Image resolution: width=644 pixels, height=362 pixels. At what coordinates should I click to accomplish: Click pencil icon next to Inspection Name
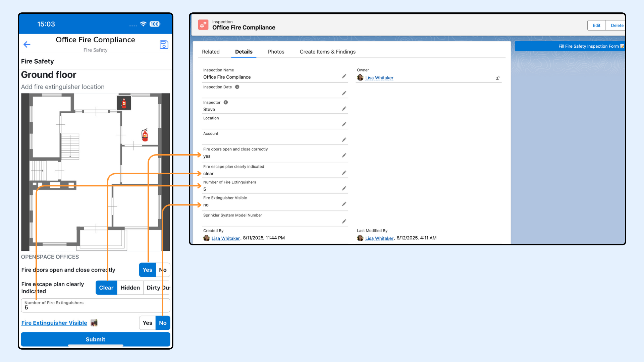pyautogui.click(x=344, y=76)
